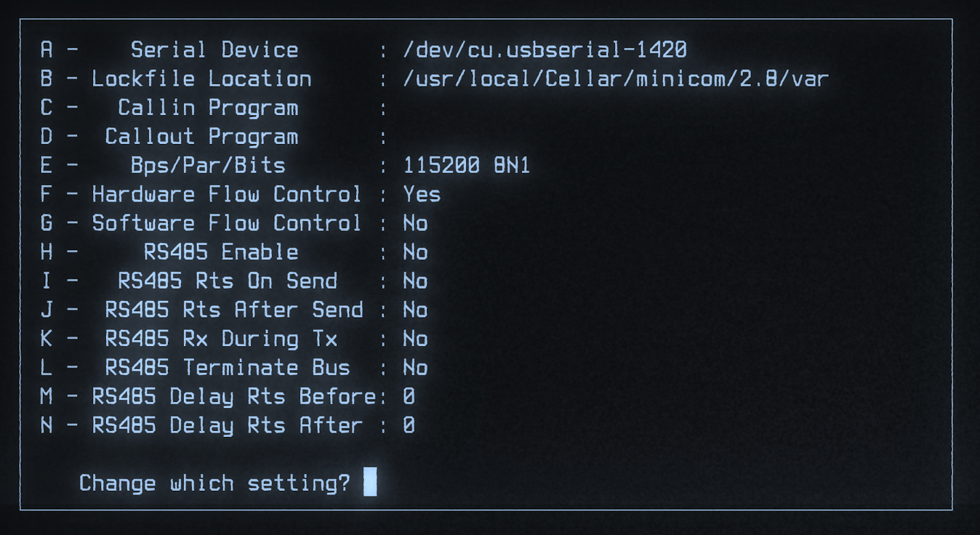Click the RS485 Rts On Send label
Image resolution: width=980 pixels, height=535 pixels.
(x=227, y=281)
